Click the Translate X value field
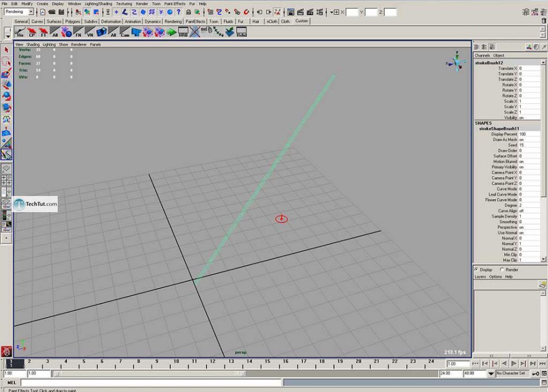The height and width of the screenshot is (392, 548). point(529,69)
